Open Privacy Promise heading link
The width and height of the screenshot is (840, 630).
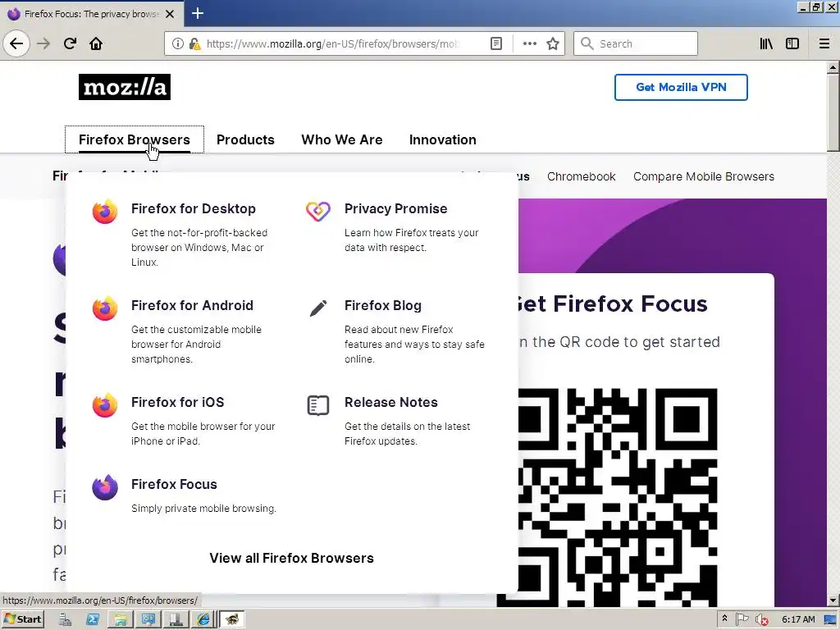(x=396, y=209)
